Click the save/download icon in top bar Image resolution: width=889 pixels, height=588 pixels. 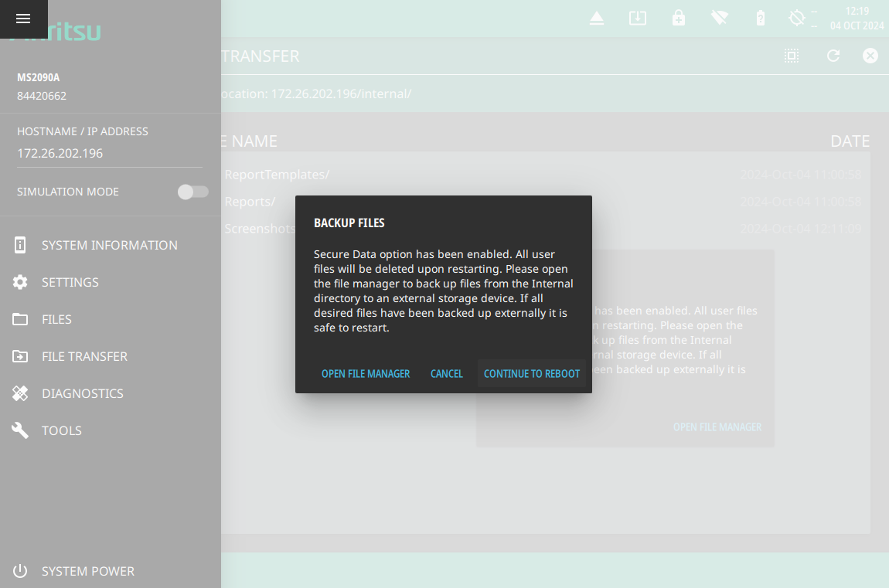637,19
